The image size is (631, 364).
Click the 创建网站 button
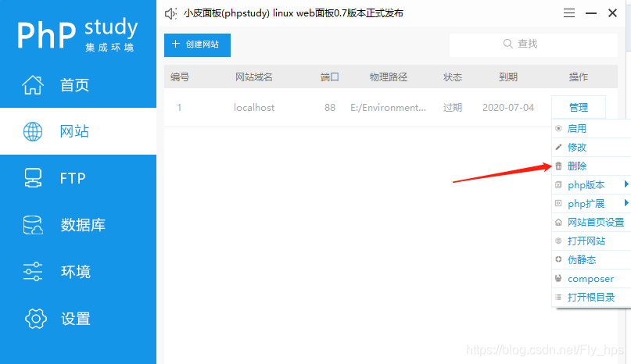(x=197, y=45)
